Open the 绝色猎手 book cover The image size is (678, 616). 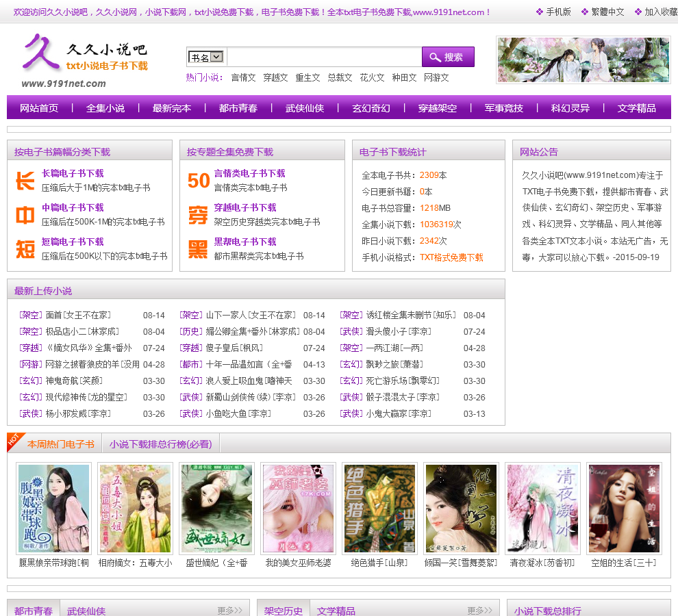[379, 509]
